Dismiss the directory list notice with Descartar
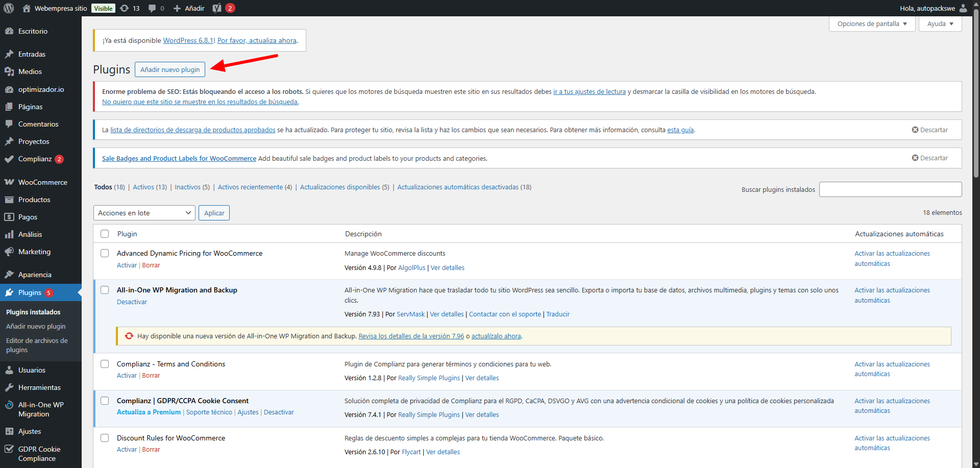This screenshot has width=980, height=468. point(929,130)
